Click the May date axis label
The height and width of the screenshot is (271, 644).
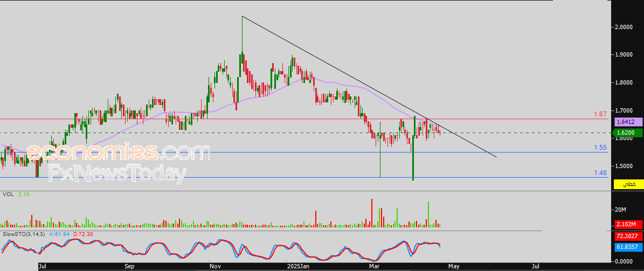454,266
